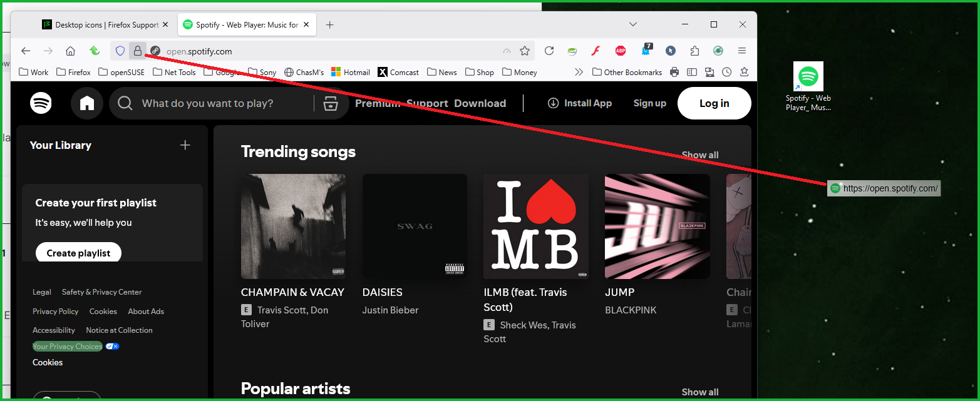
Task: Click the Firefox forward arrow
Action: pos(48,51)
